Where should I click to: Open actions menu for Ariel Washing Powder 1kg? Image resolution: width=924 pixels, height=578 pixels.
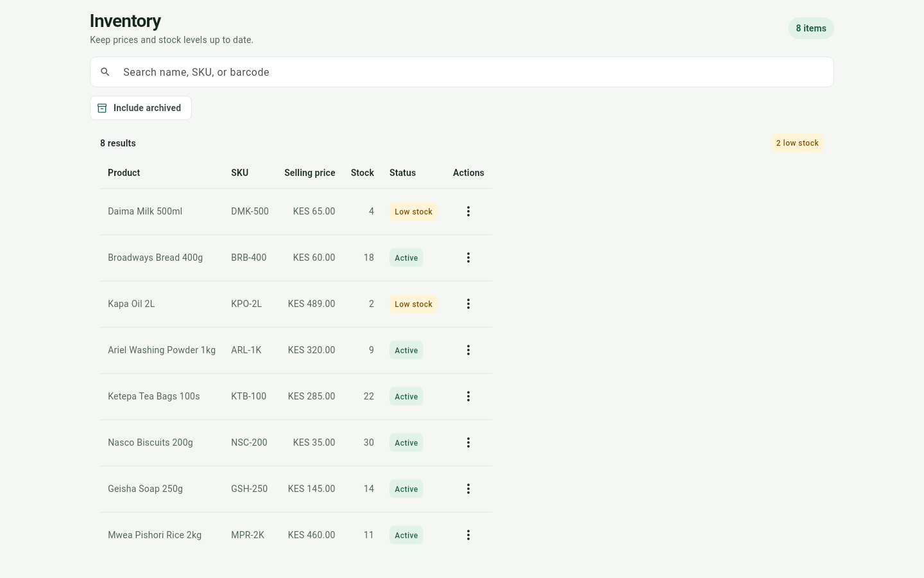[x=468, y=350]
